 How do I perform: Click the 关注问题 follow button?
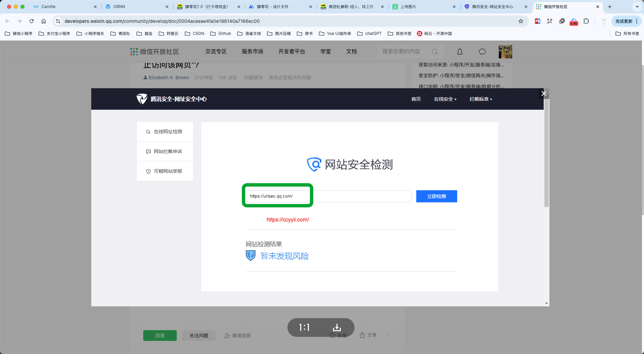pos(199,336)
